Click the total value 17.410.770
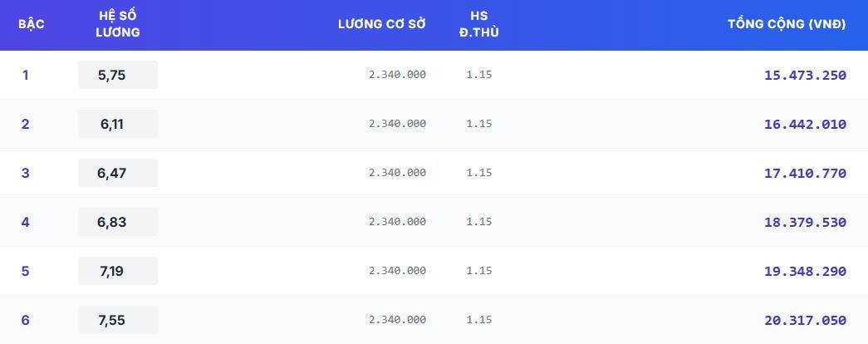 tap(805, 173)
